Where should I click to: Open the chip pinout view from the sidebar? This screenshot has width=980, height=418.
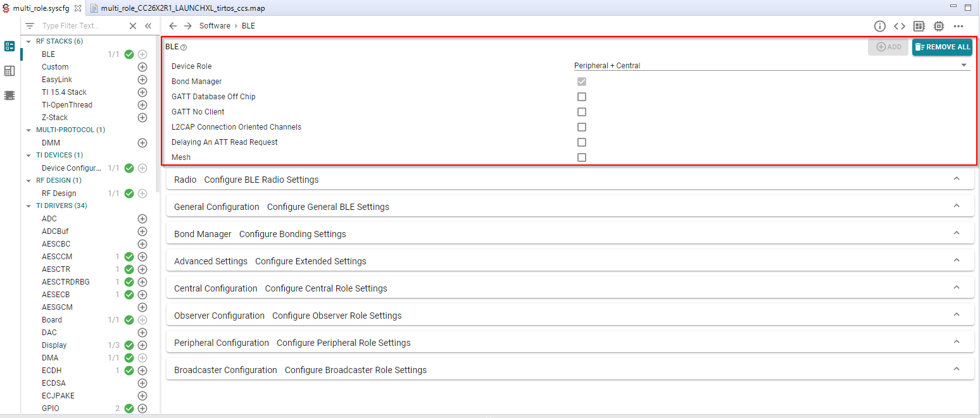tap(9, 95)
